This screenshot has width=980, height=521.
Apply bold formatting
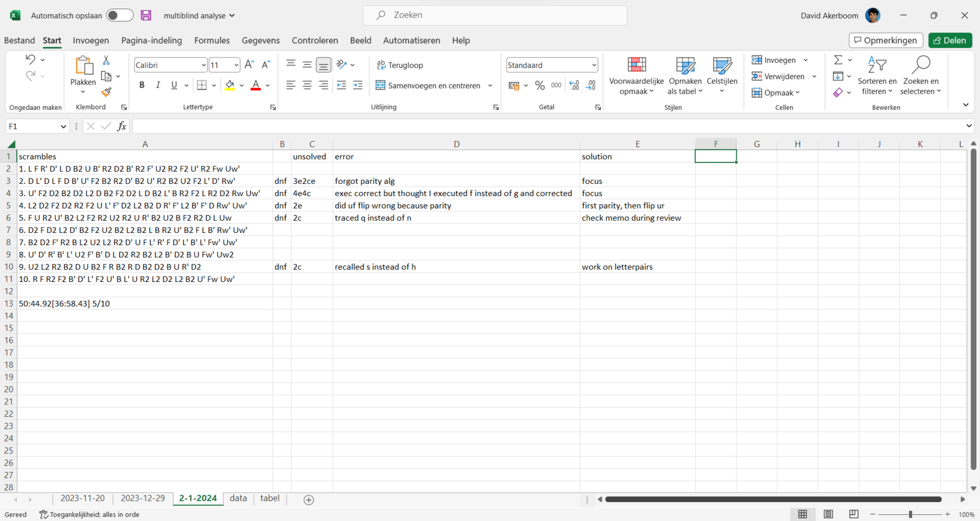[141, 85]
